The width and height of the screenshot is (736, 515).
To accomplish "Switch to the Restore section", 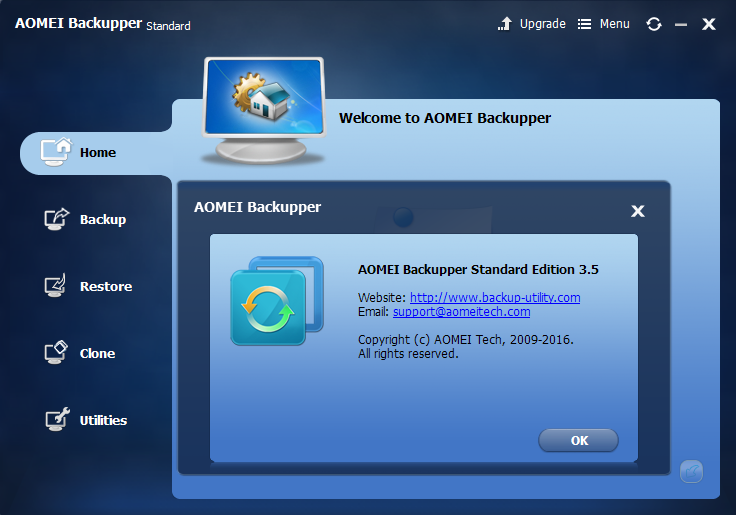I will 106,286.
